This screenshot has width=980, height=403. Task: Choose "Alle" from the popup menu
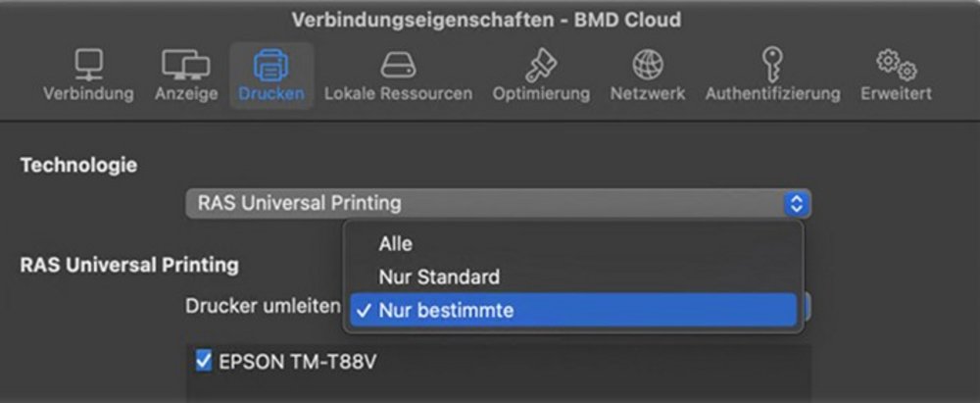[396, 244]
